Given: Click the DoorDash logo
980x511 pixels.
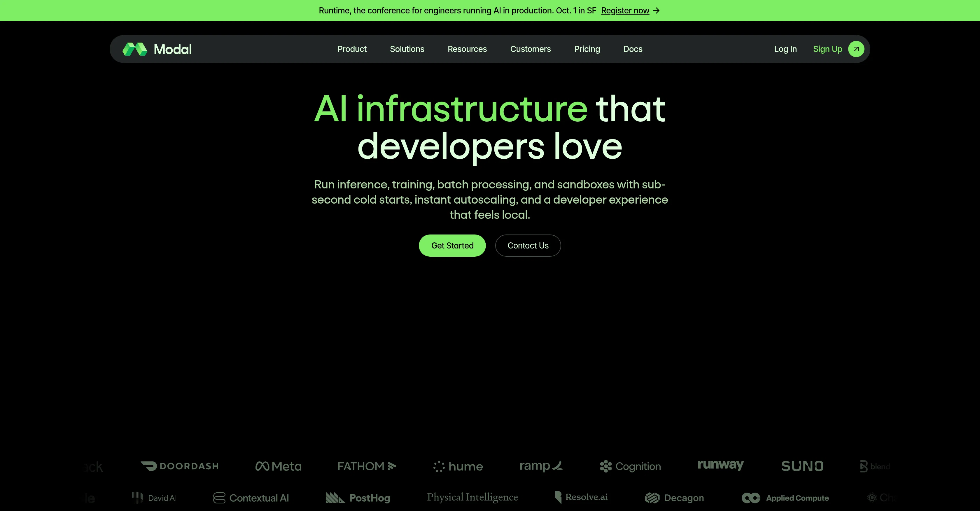Looking at the screenshot, I should click(180, 466).
